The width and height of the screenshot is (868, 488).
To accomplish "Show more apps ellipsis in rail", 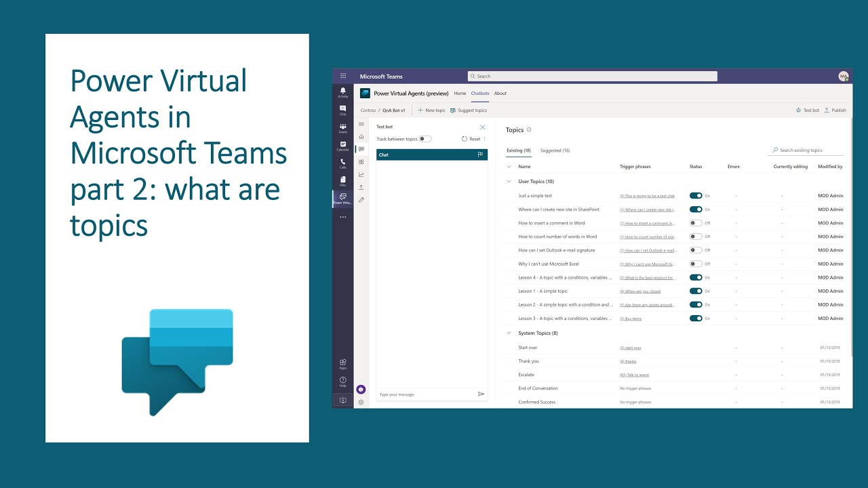I will (x=343, y=217).
